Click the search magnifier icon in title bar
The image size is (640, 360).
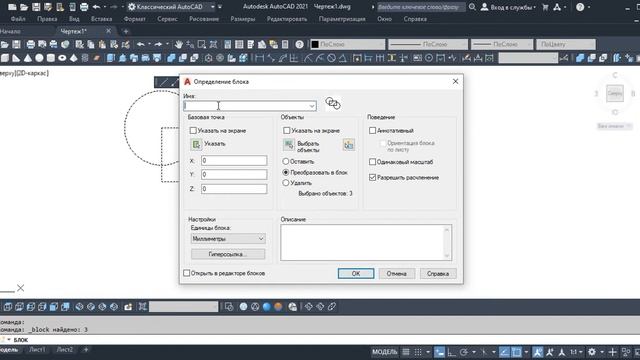coord(472,7)
